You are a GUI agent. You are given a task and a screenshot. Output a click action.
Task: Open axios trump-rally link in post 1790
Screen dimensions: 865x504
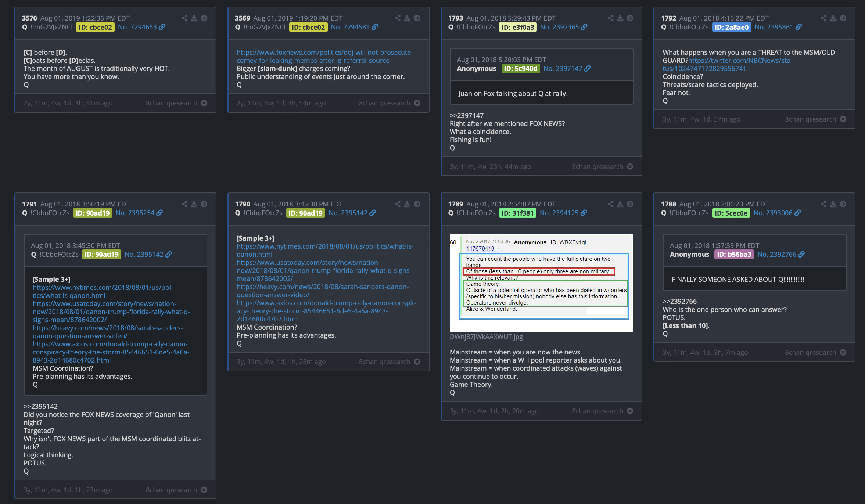(326, 311)
